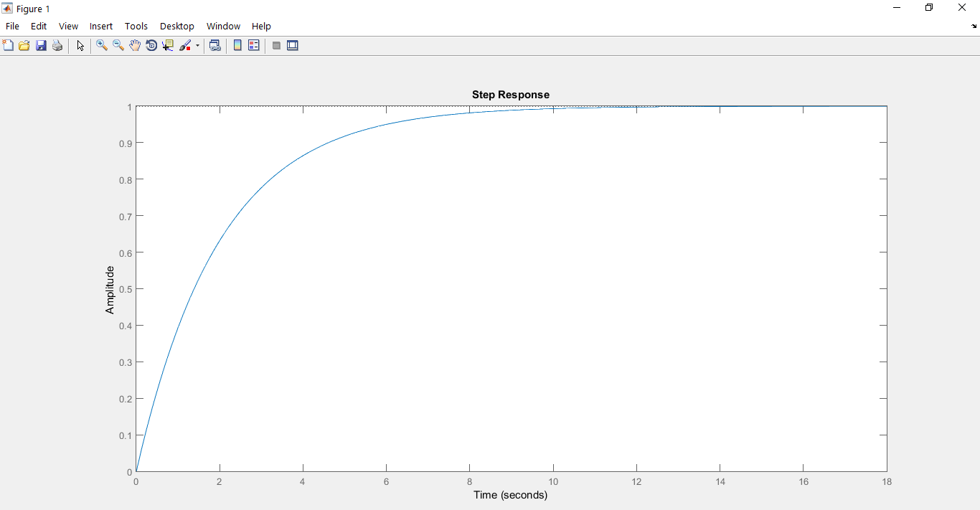Open the Insert menu
Viewport: 980px width, 510px height.
point(101,26)
